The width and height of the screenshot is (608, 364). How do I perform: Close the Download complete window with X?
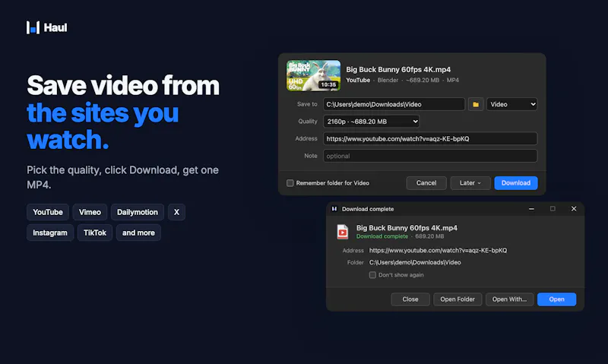click(x=574, y=209)
